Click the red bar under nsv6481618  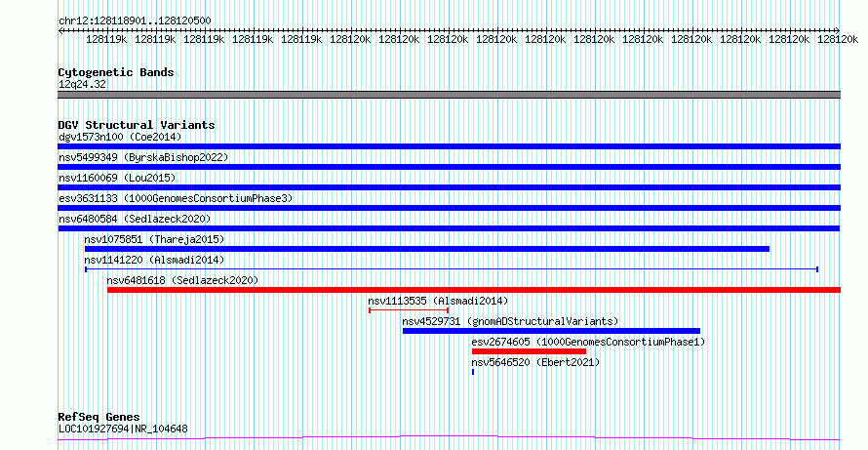click(474, 290)
